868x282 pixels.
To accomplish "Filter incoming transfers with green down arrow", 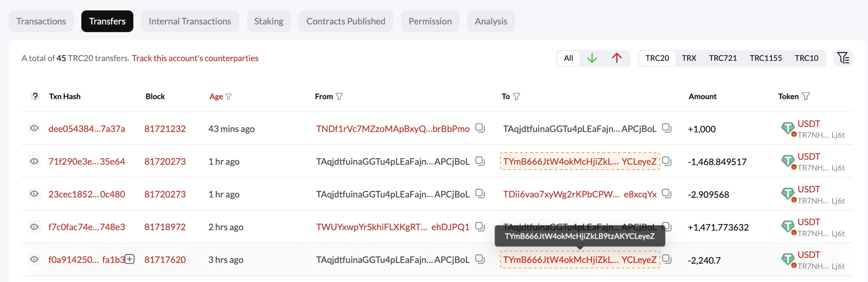I will coord(592,58).
